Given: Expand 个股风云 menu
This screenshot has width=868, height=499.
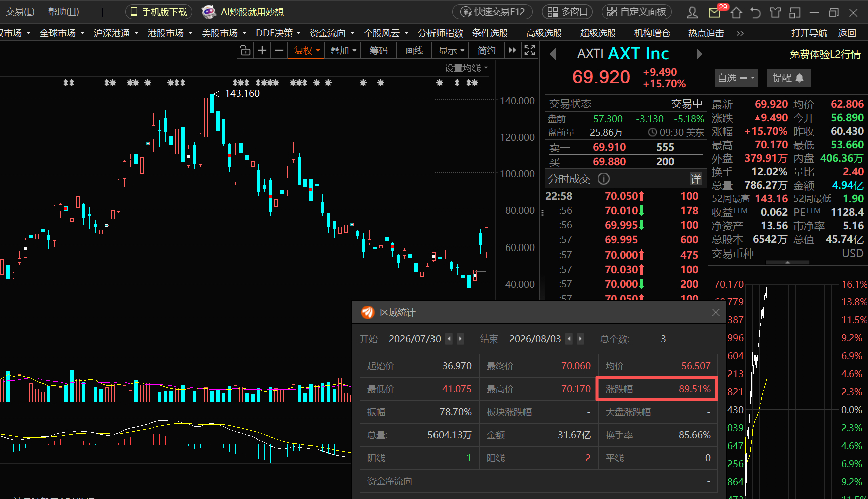Looking at the screenshot, I should click(x=386, y=33).
